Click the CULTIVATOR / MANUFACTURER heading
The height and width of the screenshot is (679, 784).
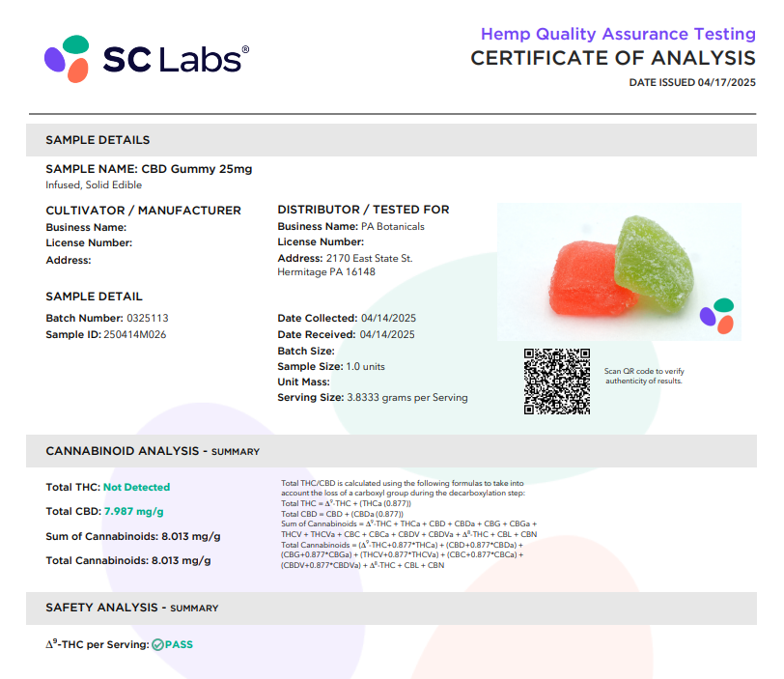tap(144, 211)
